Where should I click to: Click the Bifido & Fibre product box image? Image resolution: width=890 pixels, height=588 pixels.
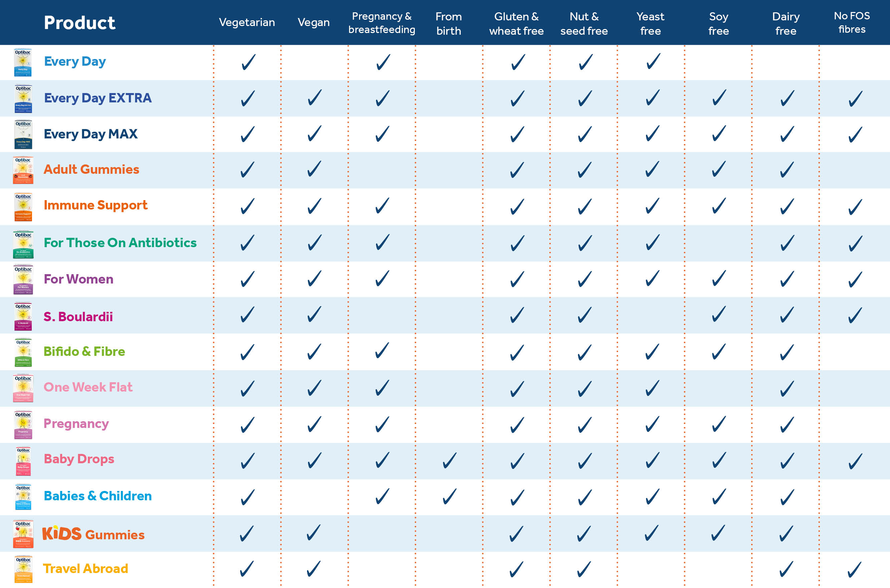pos(23,353)
